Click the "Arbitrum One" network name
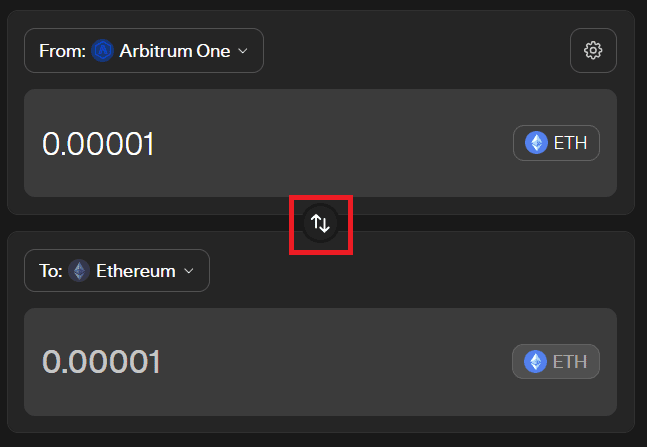This screenshot has height=447, width=647. (x=175, y=51)
